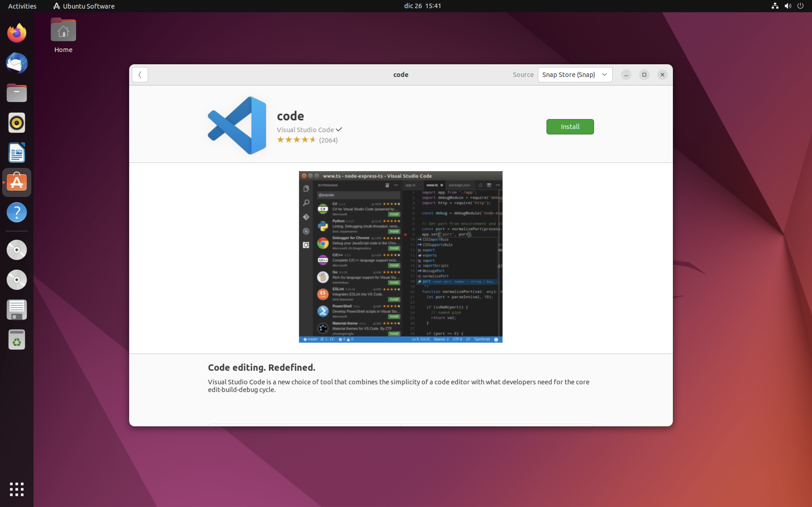Image resolution: width=812 pixels, height=507 pixels.
Task: Expand the Snap Store source dropdown
Action: click(x=574, y=74)
